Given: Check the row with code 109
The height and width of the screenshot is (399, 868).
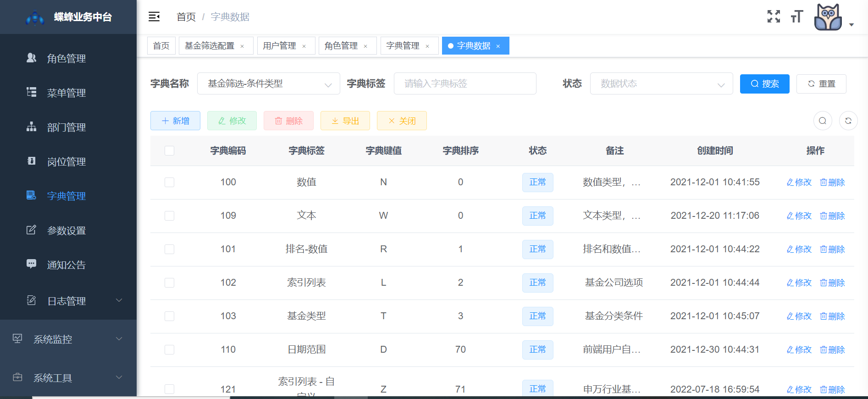Looking at the screenshot, I should 169,216.
